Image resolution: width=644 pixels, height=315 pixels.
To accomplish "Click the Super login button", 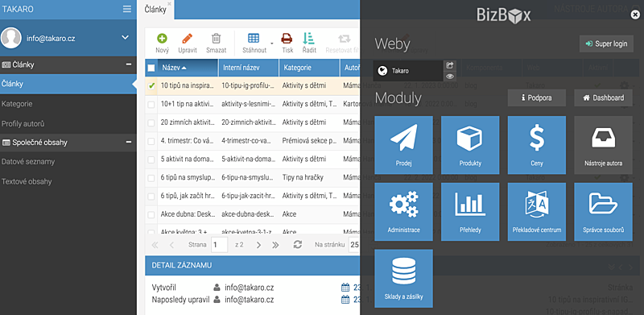I will click(x=606, y=44).
